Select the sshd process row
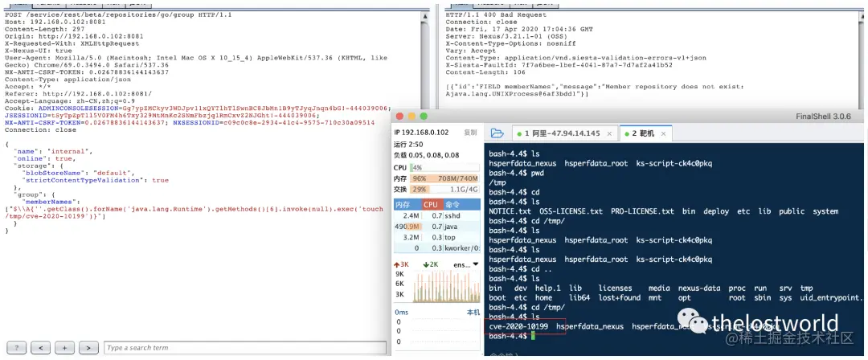The width and height of the screenshot is (868, 360). pyautogui.click(x=436, y=215)
